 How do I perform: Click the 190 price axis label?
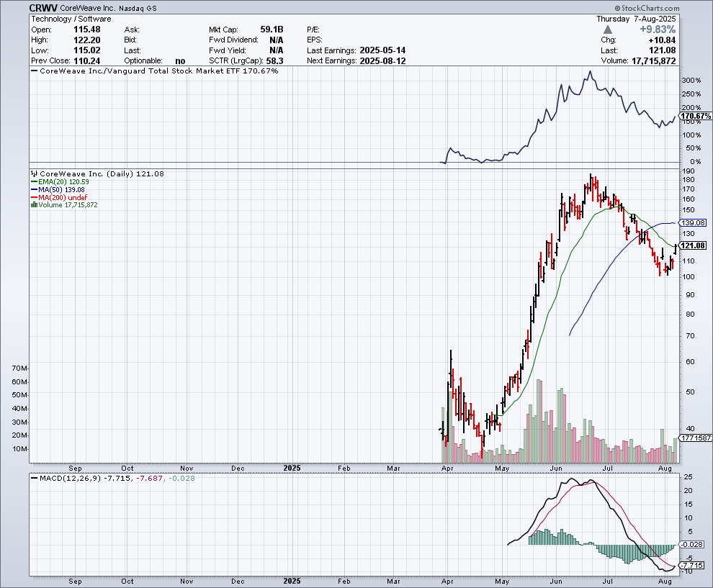[689, 171]
